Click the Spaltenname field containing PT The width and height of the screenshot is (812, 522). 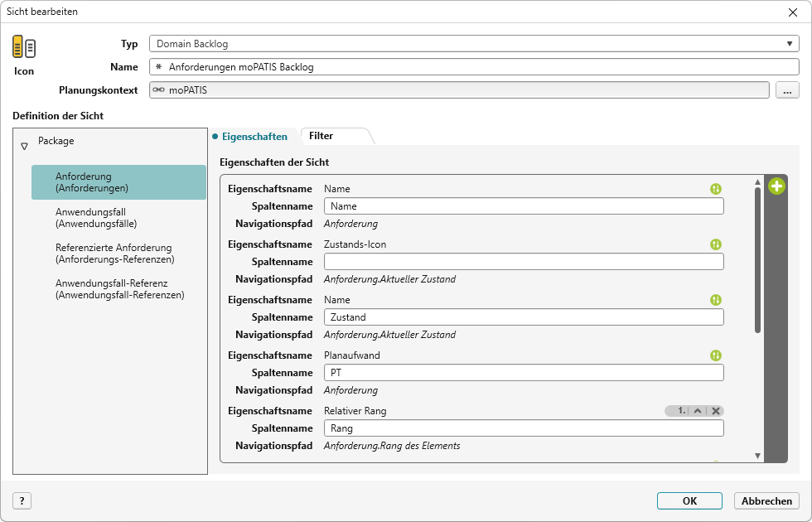point(524,373)
